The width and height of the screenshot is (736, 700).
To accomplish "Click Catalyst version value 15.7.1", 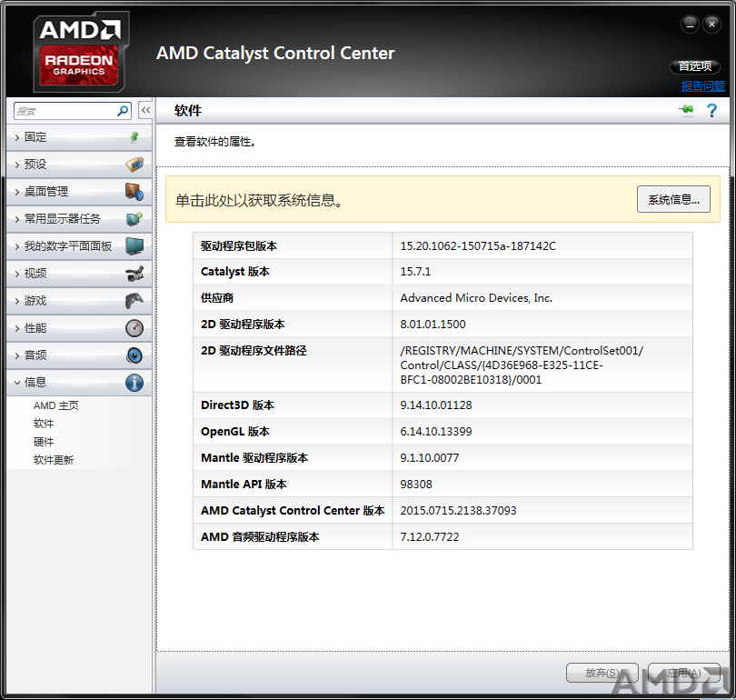I will [415, 271].
